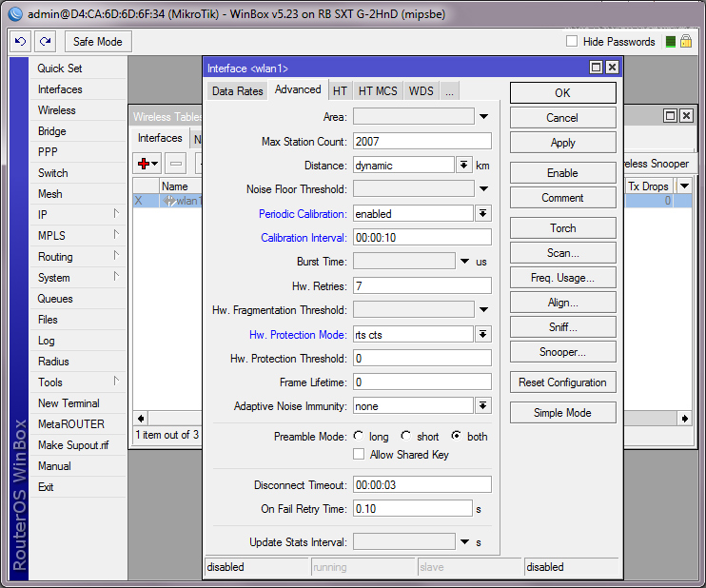Image resolution: width=706 pixels, height=588 pixels.
Task: Open the Hw. Protection Mode dropdown
Action: pos(483,334)
